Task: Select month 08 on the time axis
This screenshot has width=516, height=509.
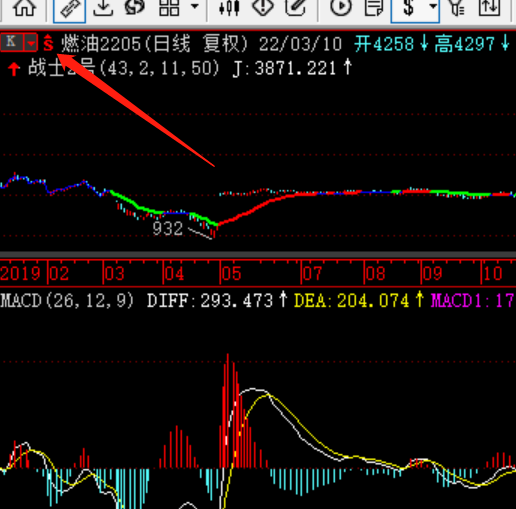Action: 376,274
